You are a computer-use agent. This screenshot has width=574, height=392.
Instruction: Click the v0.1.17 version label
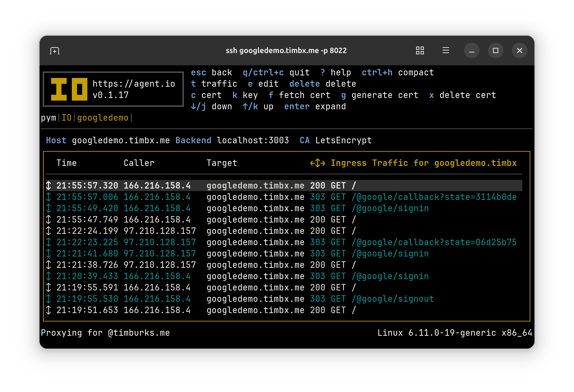pyautogui.click(x=111, y=95)
